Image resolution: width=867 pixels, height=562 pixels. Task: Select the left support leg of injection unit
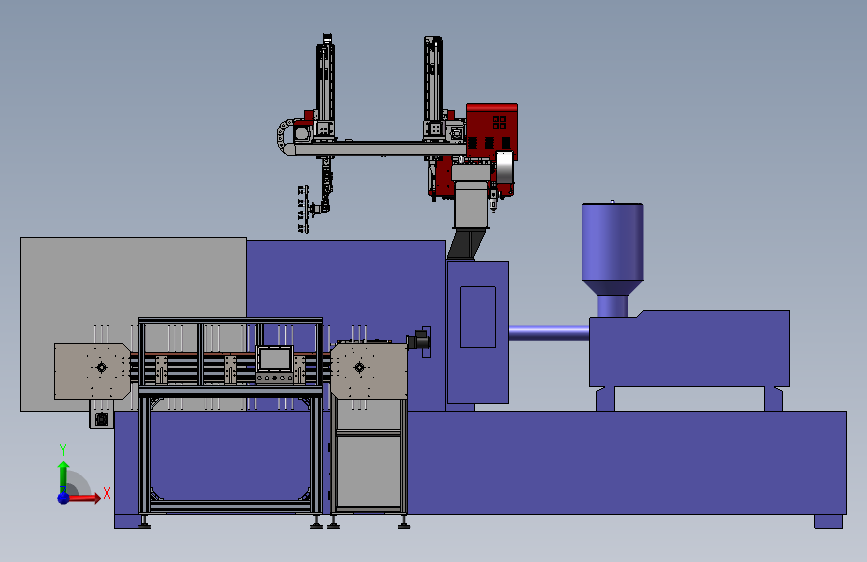(x=605, y=399)
